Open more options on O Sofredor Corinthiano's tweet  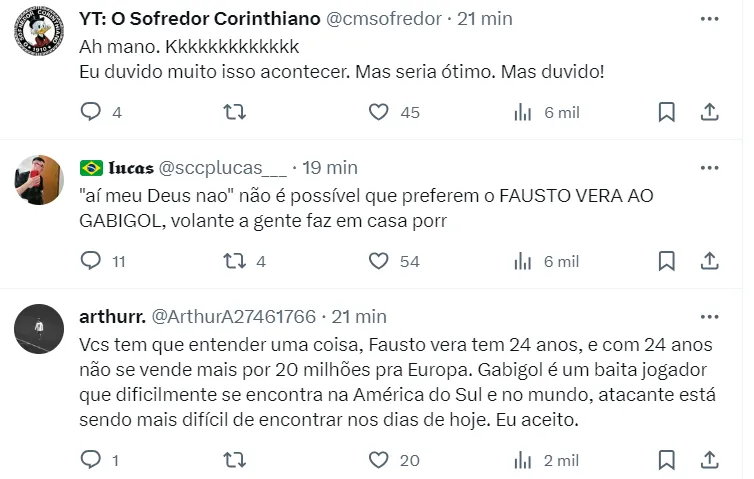[708, 19]
